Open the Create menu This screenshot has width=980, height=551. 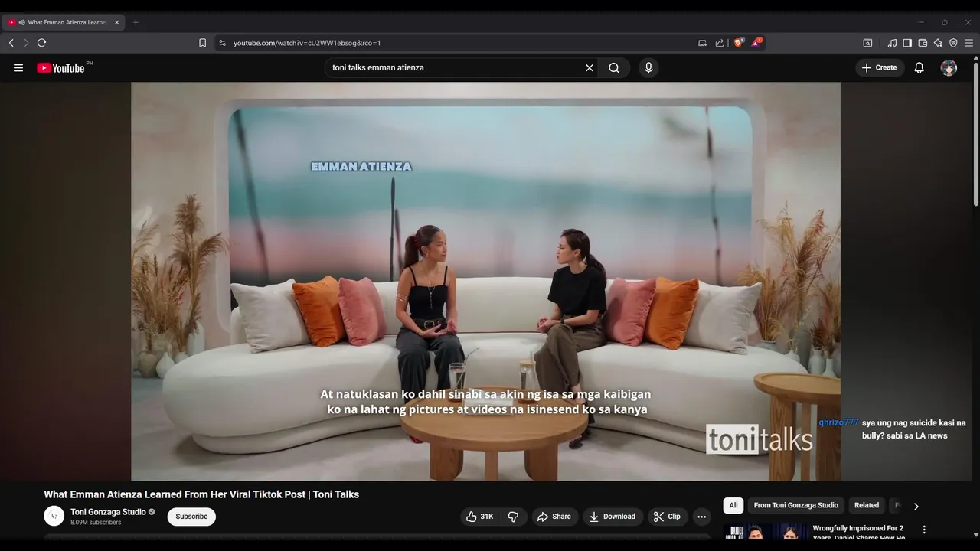click(x=879, y=67)
